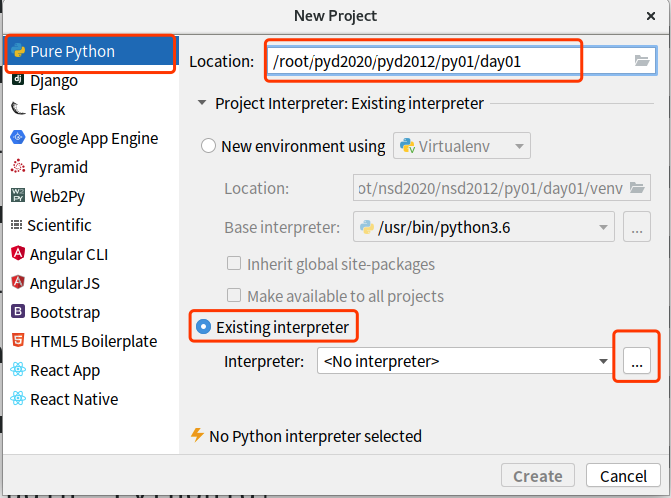Screen dimensions: 671x498
Task: Collapse the Project Interpreter section
Action: coord(203,103)
